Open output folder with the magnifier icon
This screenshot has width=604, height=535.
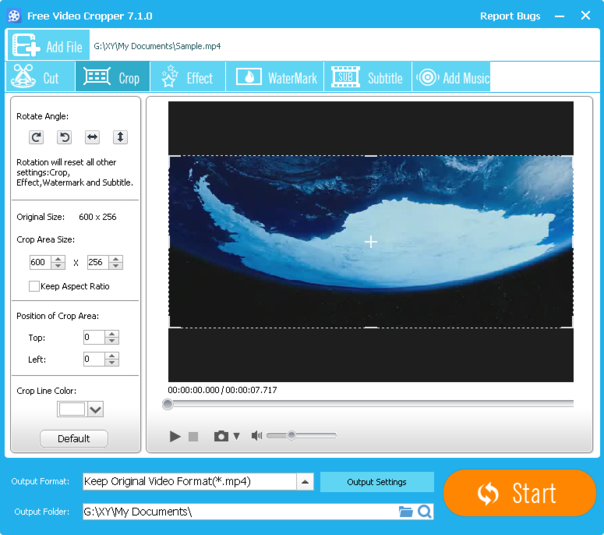click(x=425, y=512)
